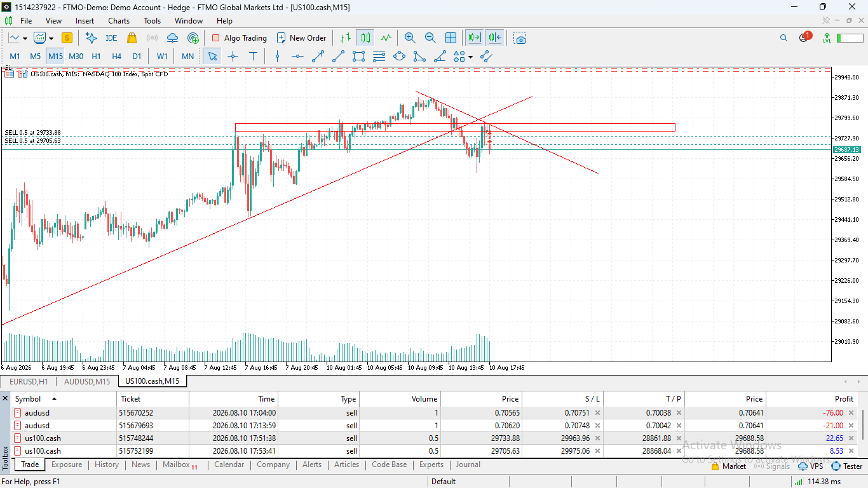Select the plain trendline tool
This screenshot has height=488, width=868.
click(x=338, y=57)
